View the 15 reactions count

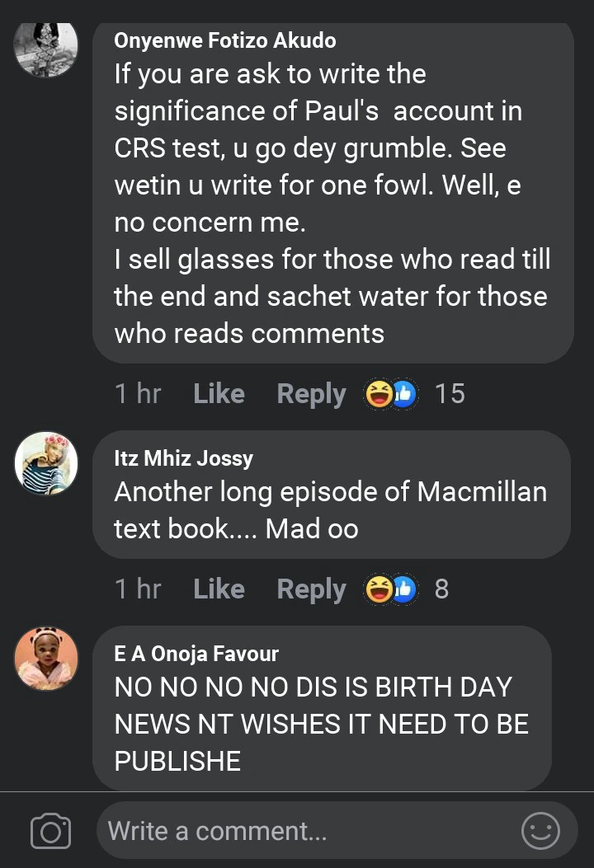[x=450, y=394]
